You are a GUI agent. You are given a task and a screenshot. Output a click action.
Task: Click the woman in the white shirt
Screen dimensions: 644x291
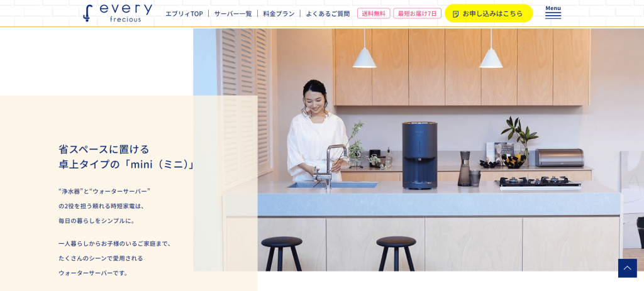click(315, 132)
